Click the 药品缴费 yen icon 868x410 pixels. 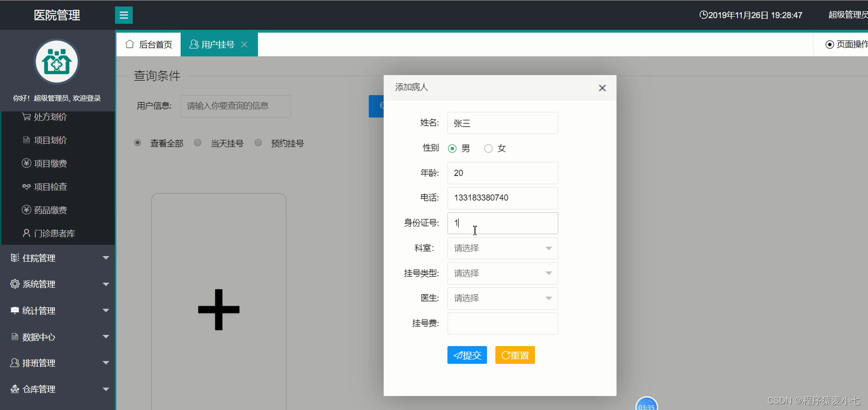pos(27,210)
